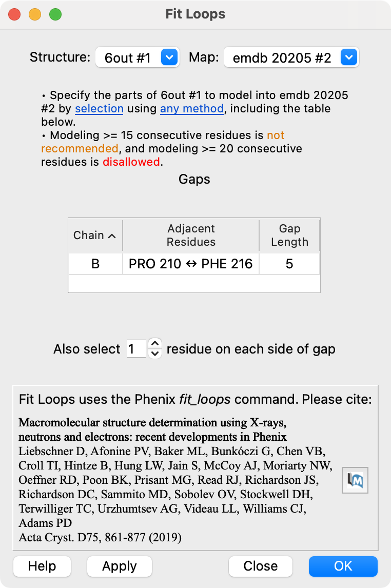The image size is (391, 588).
Task: Decrease residue count with stepper down arrow
Action: click(155, 354)
